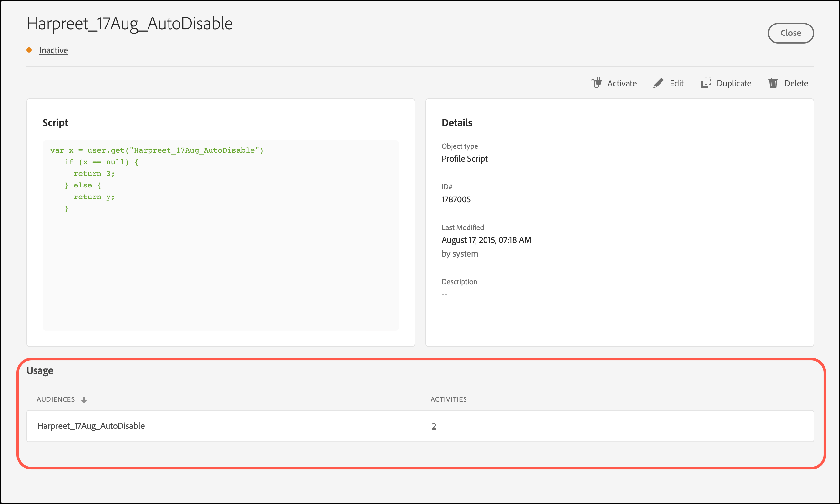
Task: Open the 2 activities count link
Action: pyautogui.click(x=434, y=426)
